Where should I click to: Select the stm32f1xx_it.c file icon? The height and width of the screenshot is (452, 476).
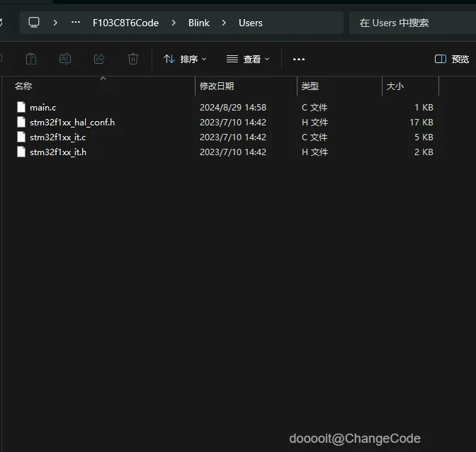(x=21, y=137)
